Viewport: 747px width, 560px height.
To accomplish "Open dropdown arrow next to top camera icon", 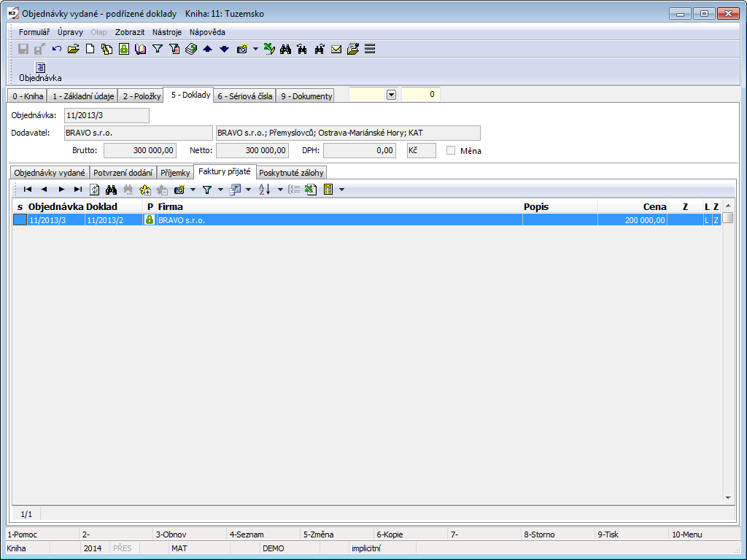I will click(x=256, y=49).
